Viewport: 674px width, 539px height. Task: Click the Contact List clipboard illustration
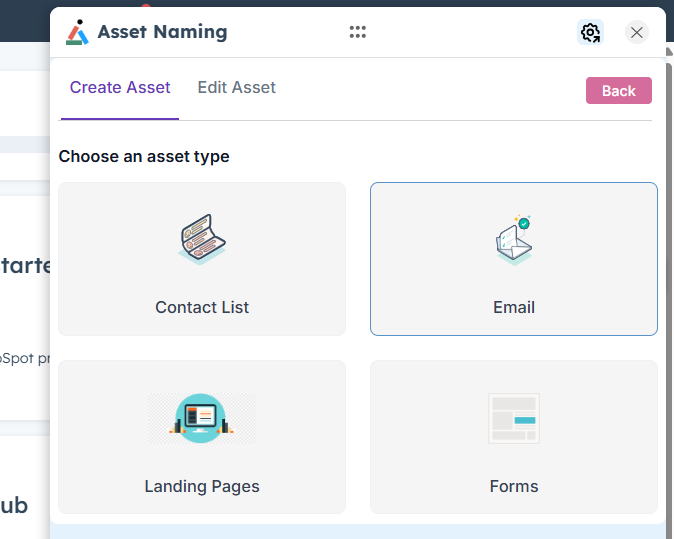coord(202,239)
